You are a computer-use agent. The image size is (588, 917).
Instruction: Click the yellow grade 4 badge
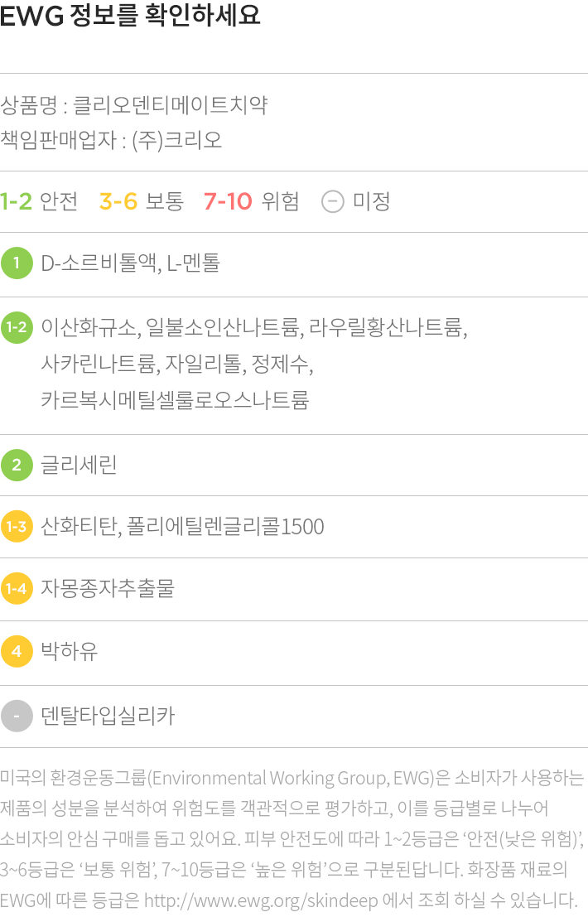pos(17,651)
